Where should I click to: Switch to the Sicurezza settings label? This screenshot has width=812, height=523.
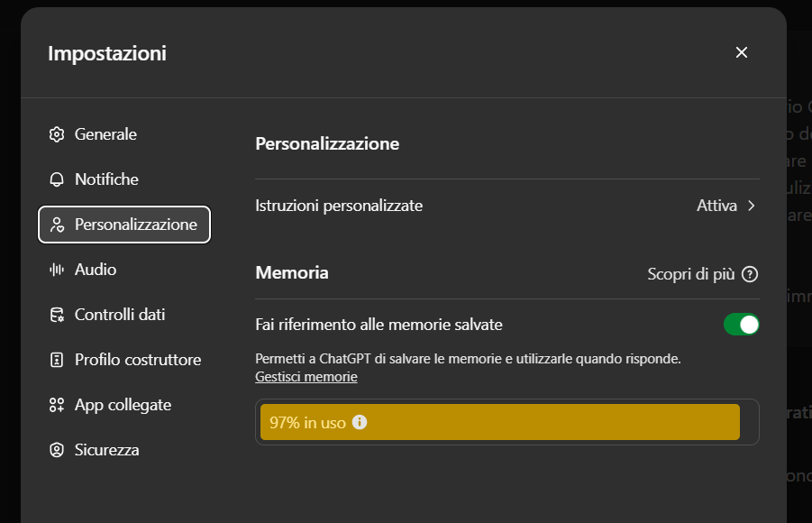[x=107, y=450]
